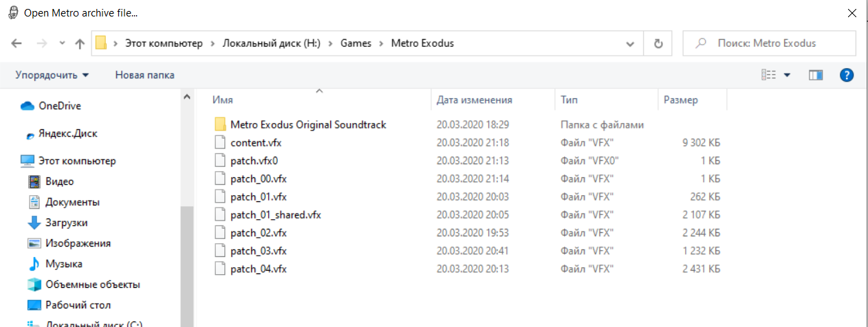This screenshot has height=327, width=868.
Task: Click the 'Games' breadcrumb segment
Action: pos(356,43)
